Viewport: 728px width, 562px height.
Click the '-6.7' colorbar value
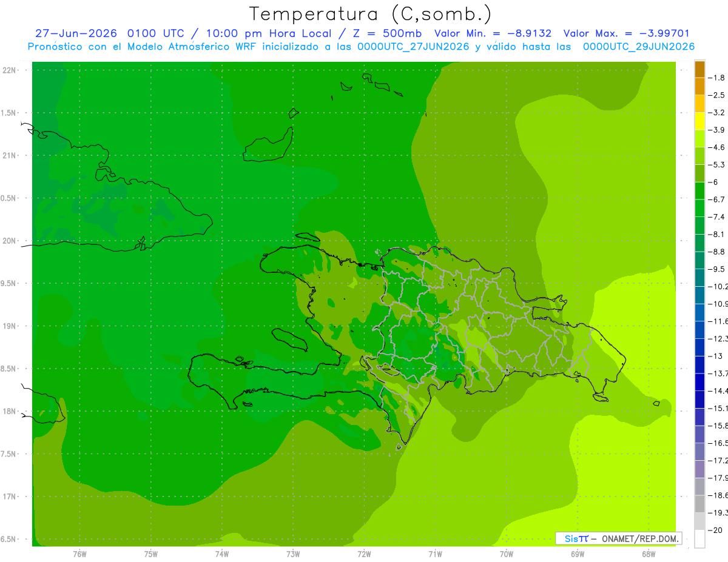coord(717,199)
